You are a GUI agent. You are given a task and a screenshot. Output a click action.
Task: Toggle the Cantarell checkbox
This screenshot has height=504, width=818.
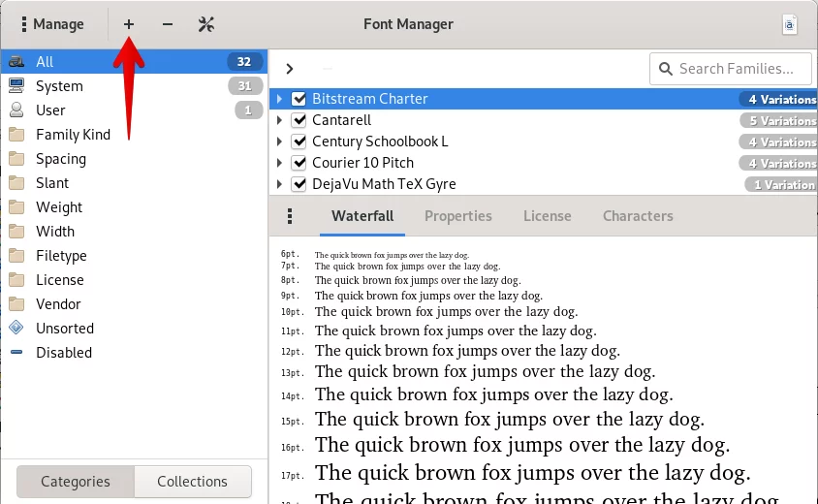(x=299, y=120)
